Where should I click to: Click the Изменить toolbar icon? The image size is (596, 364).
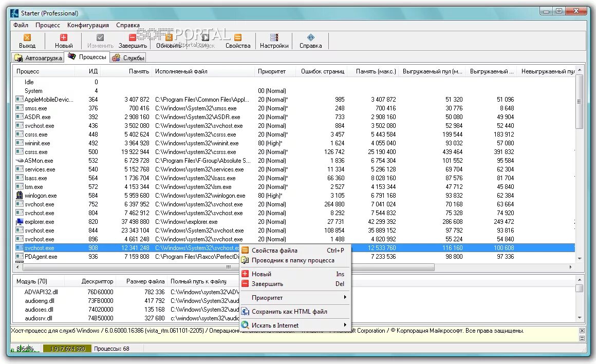click(x=100, y=37)
